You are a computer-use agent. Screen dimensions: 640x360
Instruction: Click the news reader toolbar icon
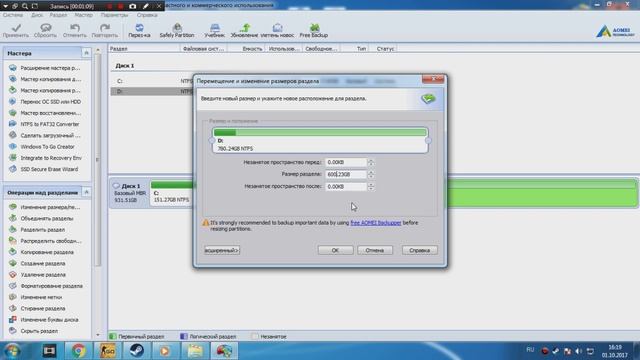click(x=277, y=31)
